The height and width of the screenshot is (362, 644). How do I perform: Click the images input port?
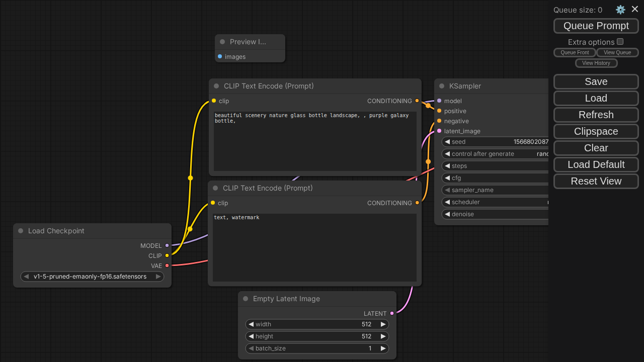pyautogui.click(x=220, y=56)
